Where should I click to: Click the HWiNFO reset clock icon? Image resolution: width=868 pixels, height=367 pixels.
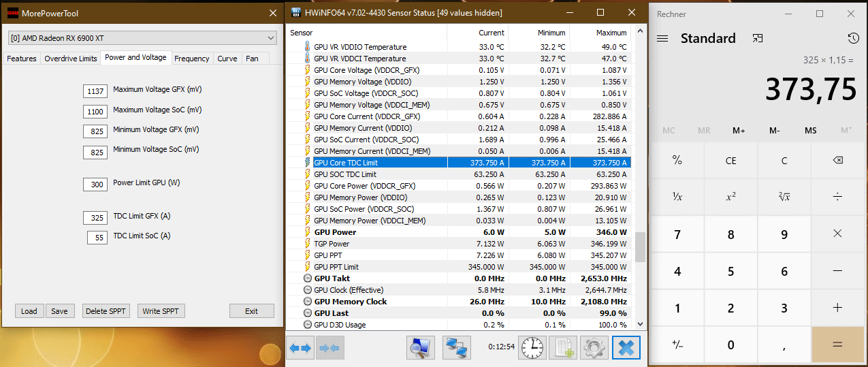tap(532, 348)
